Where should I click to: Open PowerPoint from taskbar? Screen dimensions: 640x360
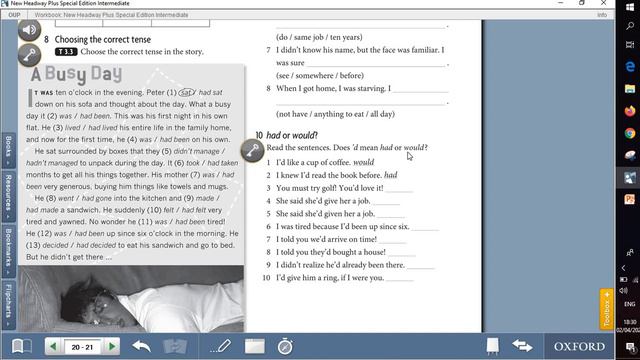[630, 200]
